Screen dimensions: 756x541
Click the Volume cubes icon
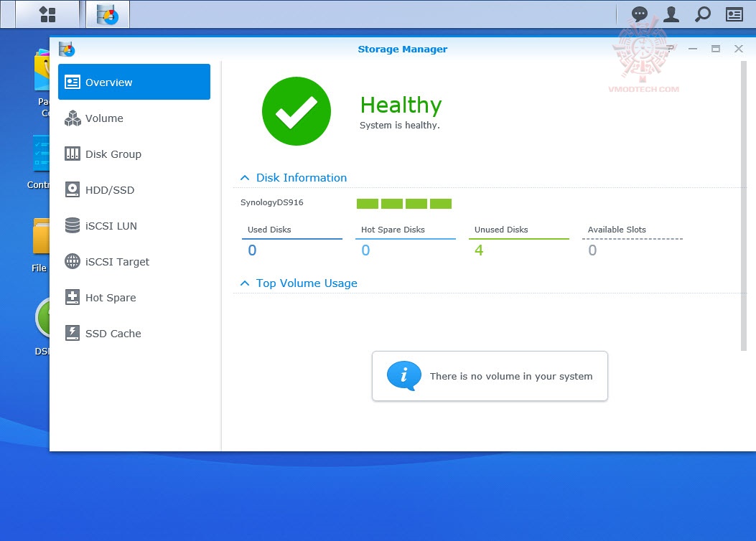tap(73, 118)
